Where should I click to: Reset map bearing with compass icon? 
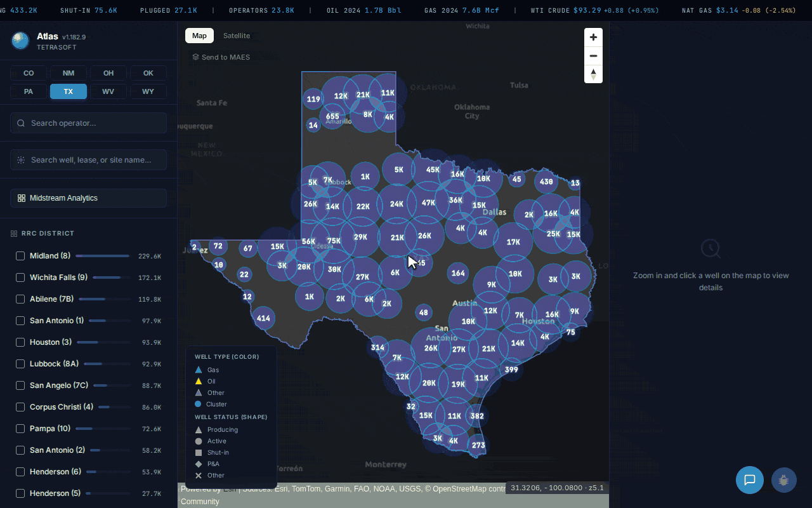tap(593, 74)
